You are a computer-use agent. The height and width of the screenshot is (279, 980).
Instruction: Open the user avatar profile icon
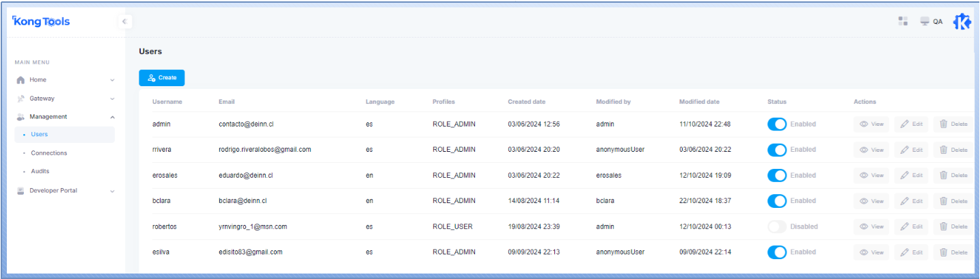click(962, 22)
